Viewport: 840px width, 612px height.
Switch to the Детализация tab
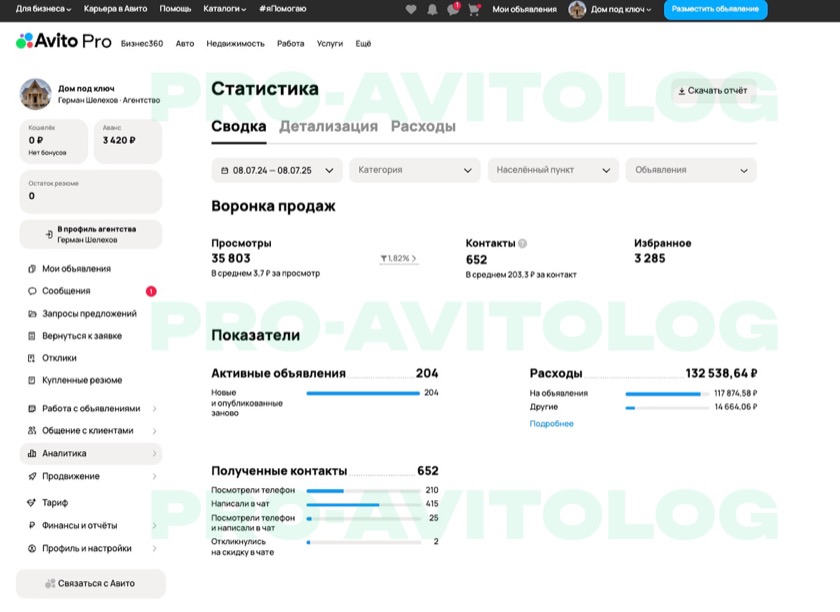click(x=328, y=126)
